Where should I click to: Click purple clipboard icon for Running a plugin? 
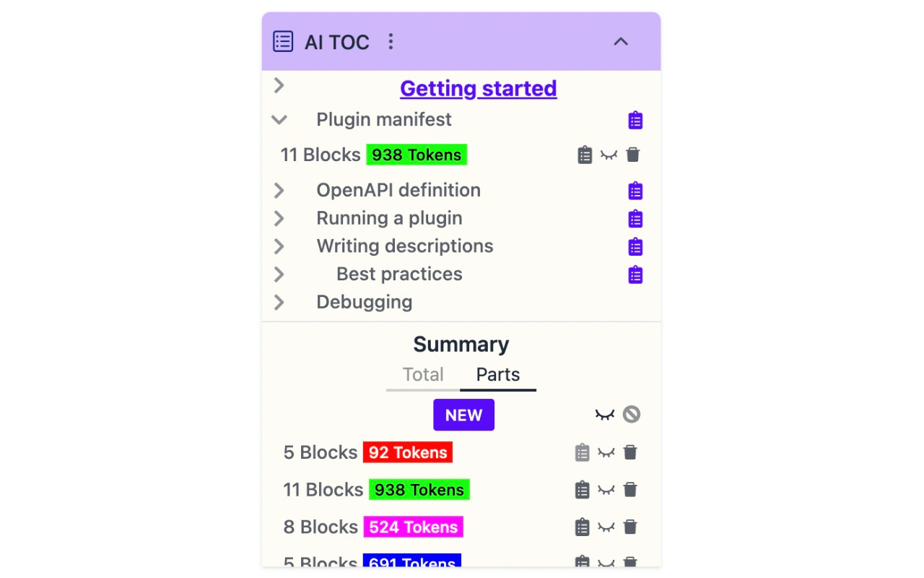point(635,219)
